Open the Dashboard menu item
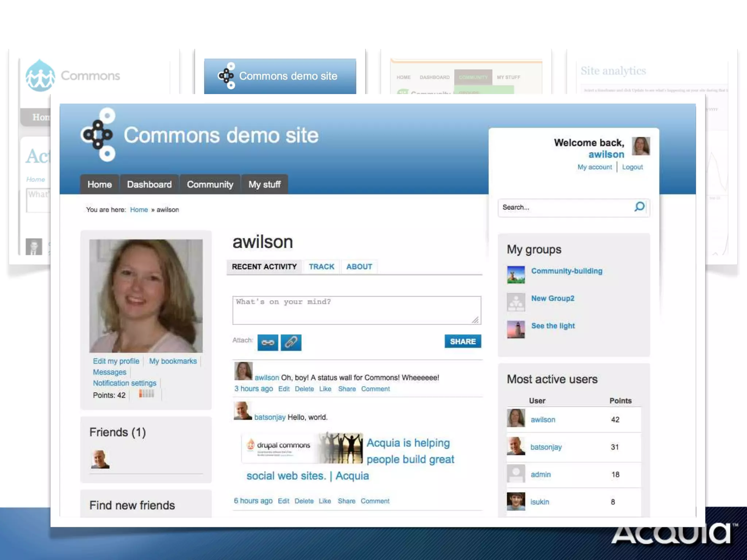The image size is (747, 560). point(149,184)
